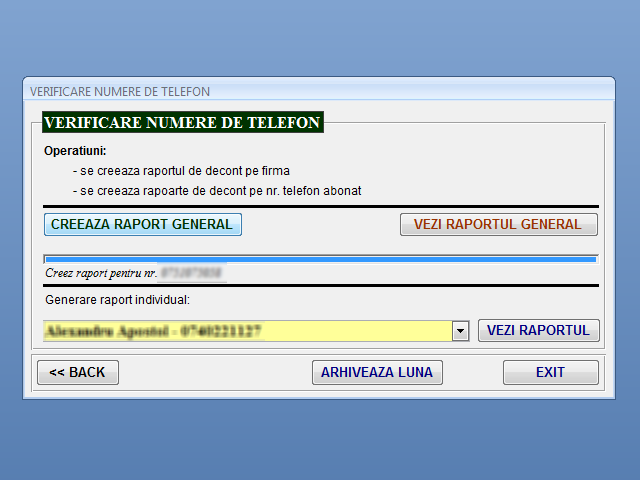640x480 pixels.
Task: Click the yellow subscriber combo box field
Action: (x=246, y=331)
